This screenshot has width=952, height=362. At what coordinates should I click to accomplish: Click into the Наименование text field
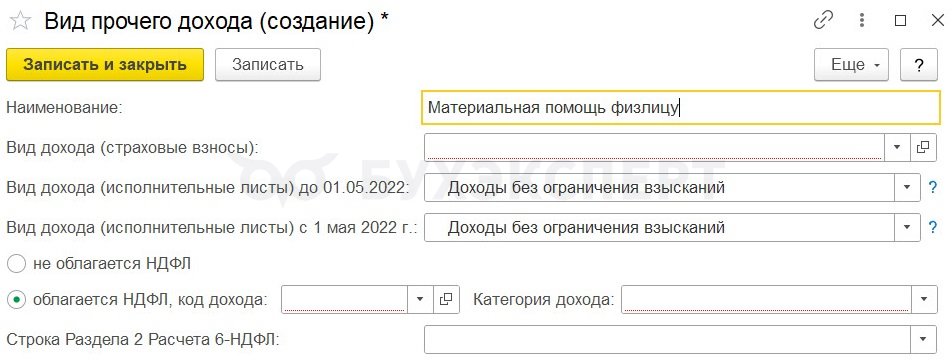click(x=680, y=108)
